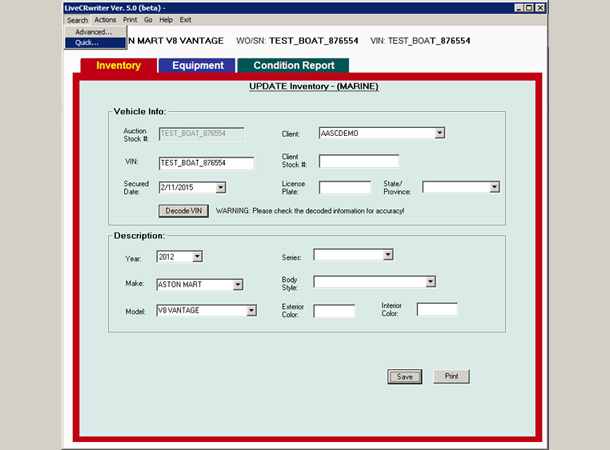Click the UPDATE Inventory - (MARINE) heading
Image resolution: width=610 pixels, height=450 pixels.
[x=314, y=86]
